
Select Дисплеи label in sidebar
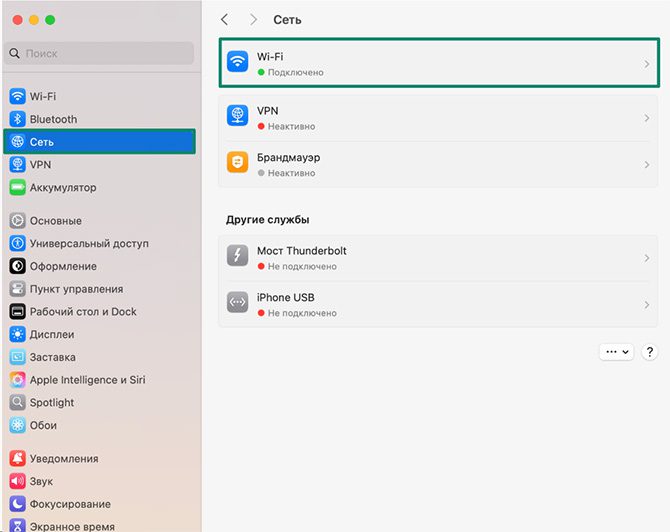(x=52, y=335)
